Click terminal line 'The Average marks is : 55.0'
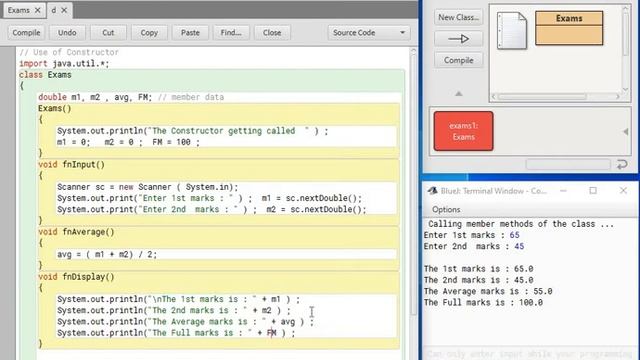The image size is (640, 360). [x=488, y=291]
